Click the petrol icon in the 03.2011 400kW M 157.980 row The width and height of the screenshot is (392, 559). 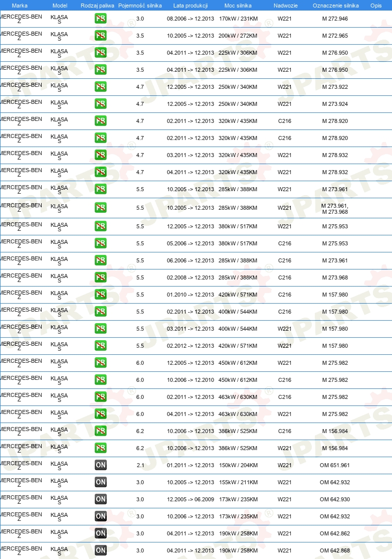click(101, 329)
